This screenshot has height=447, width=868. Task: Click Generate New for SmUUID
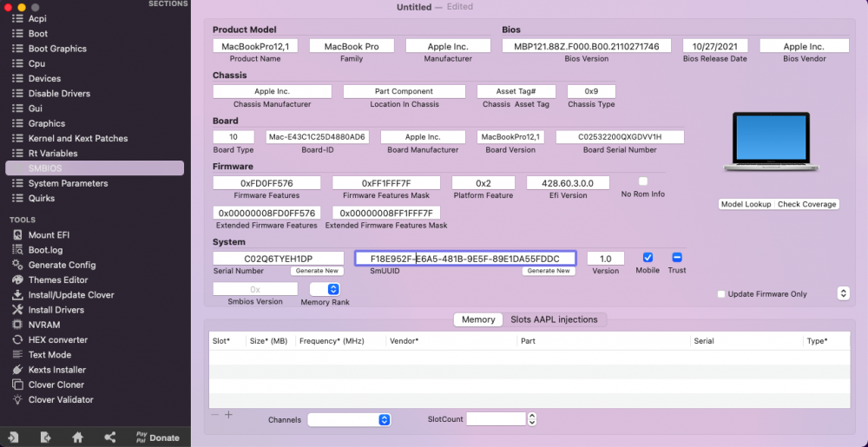(549, 271)
